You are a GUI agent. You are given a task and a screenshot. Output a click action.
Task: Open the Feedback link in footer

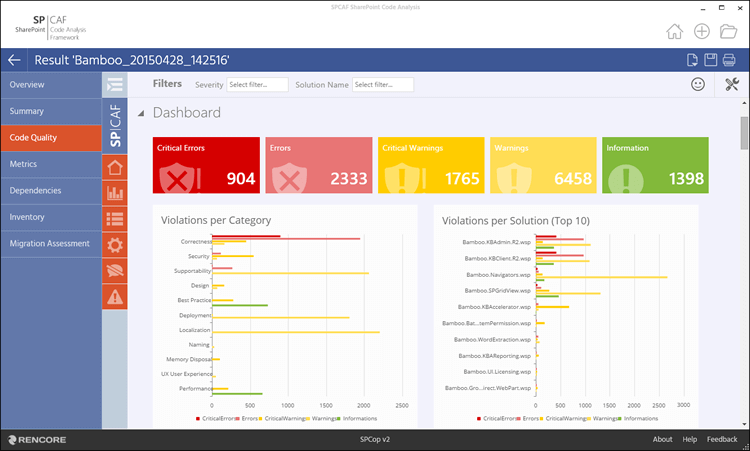(722, 440)
